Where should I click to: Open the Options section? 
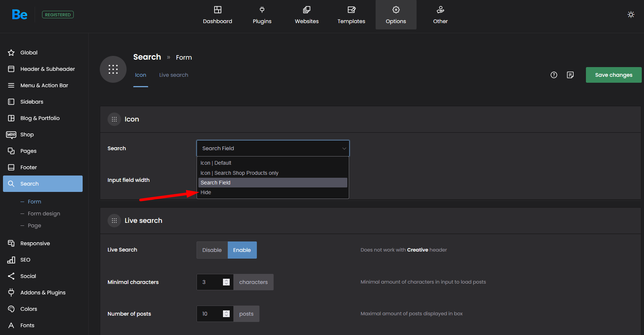click(x=396, y=15)
